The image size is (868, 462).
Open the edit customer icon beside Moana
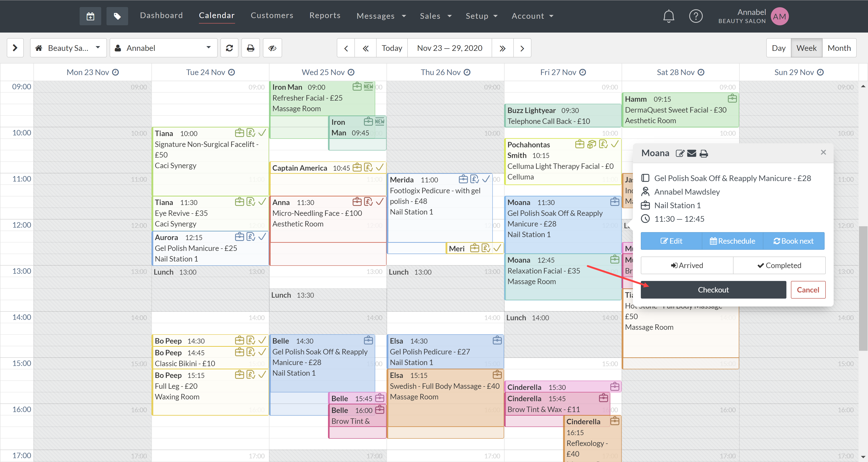pos(680,154)
